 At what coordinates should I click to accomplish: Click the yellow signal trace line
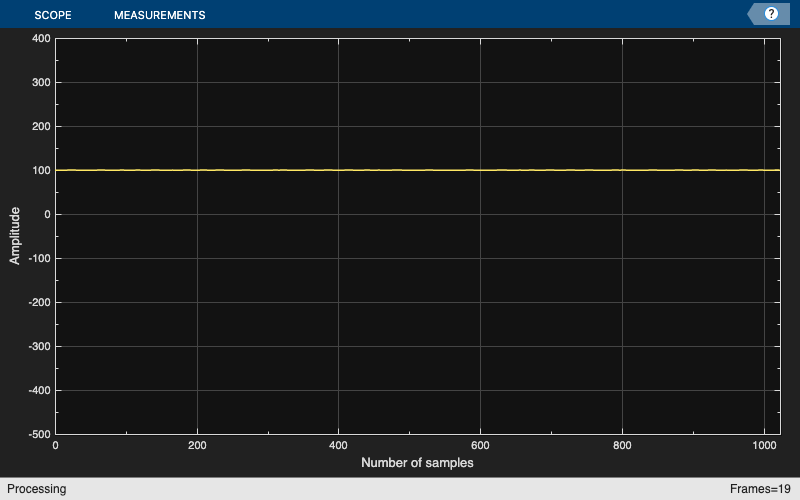[x=417, y=170]
